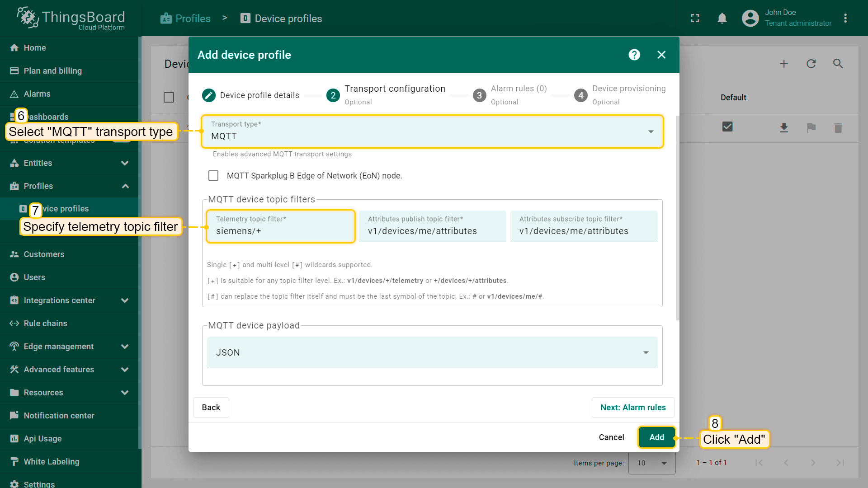
Task: Open the user menu three dots
Action: coord(845,19)
